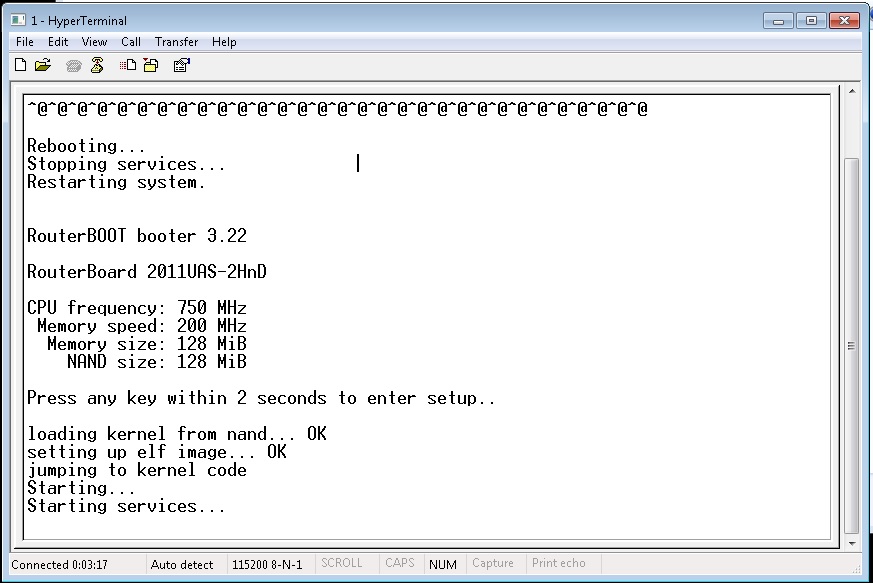
Task: Toggle the NUM lock status indicator
Action: click(442, 563)
